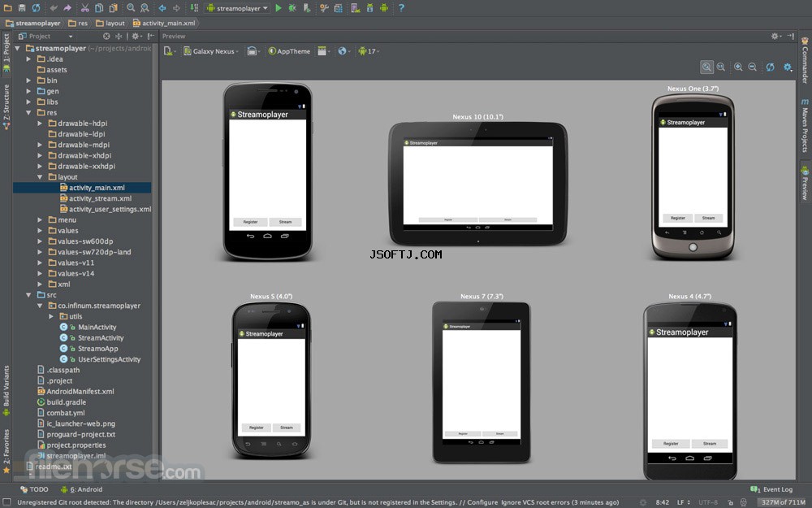Refresh the layout preview
The width and height of the screenshot is (812, 508).
tap(770, 67)
